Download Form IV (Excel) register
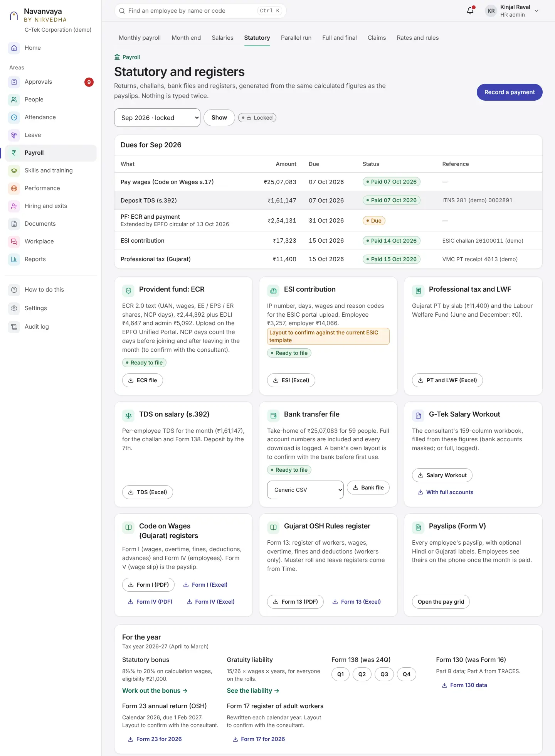The image size is (555, 756). point(210,602)
